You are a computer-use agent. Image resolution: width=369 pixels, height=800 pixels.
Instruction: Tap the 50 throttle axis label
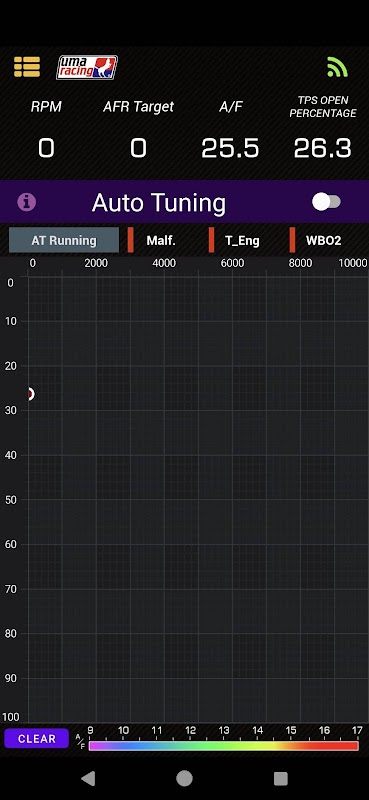pyautogui.click(x=11, y=499)
